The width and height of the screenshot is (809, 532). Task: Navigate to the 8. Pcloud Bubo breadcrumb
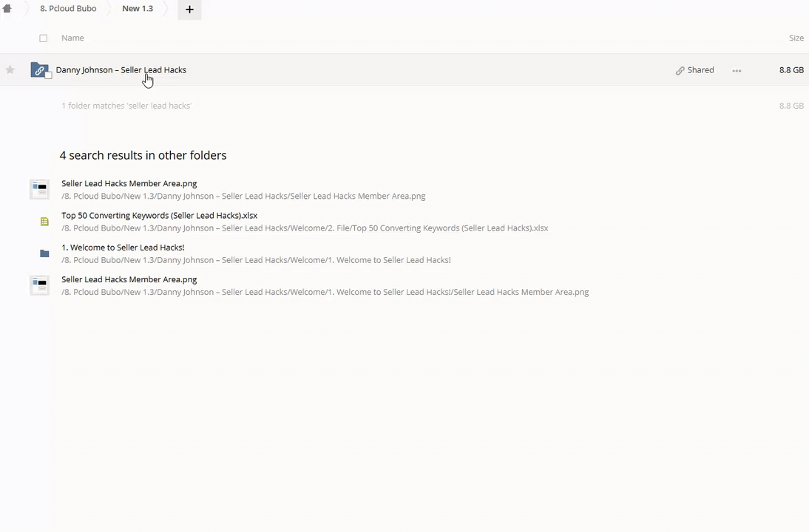pos(68,9)
